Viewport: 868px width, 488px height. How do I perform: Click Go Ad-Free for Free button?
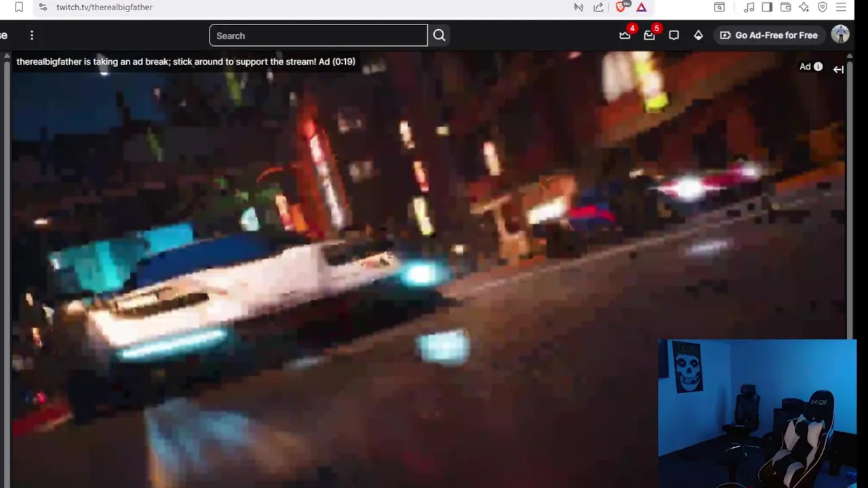pyautogui.click(x=769, y=35)
